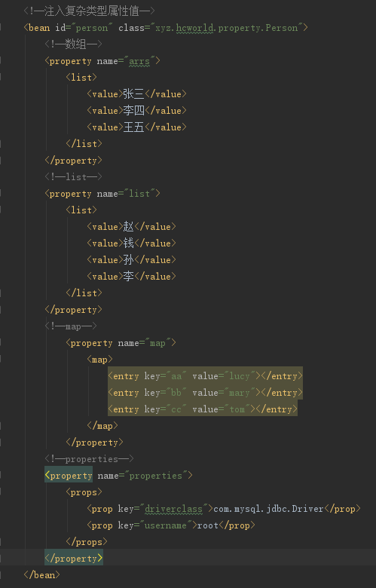376x588 pixels.
Task: Click the opening list tag above 张三
Action: click(81, 78)
